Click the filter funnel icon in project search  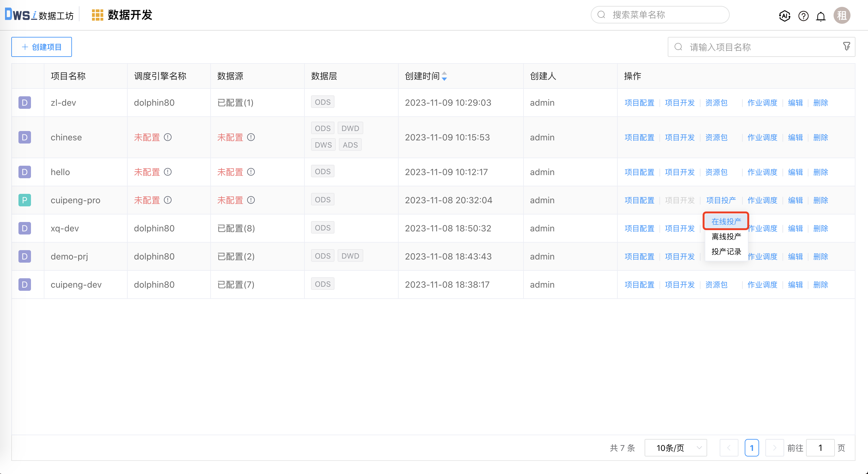(846, 47)
